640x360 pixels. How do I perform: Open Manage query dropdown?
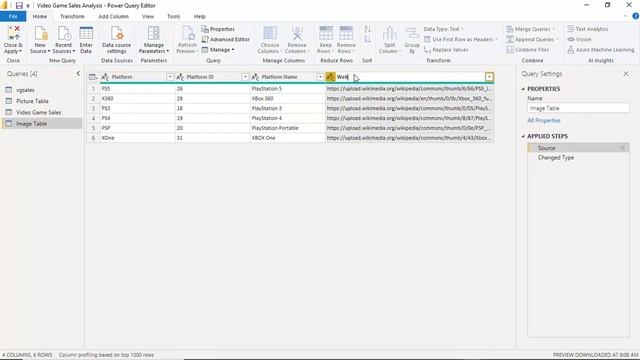click(218, 50)
